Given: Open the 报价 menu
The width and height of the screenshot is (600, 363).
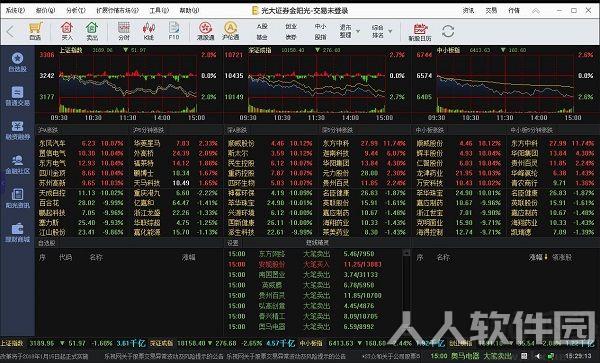Looking at the screenshot, I should 45,10.
